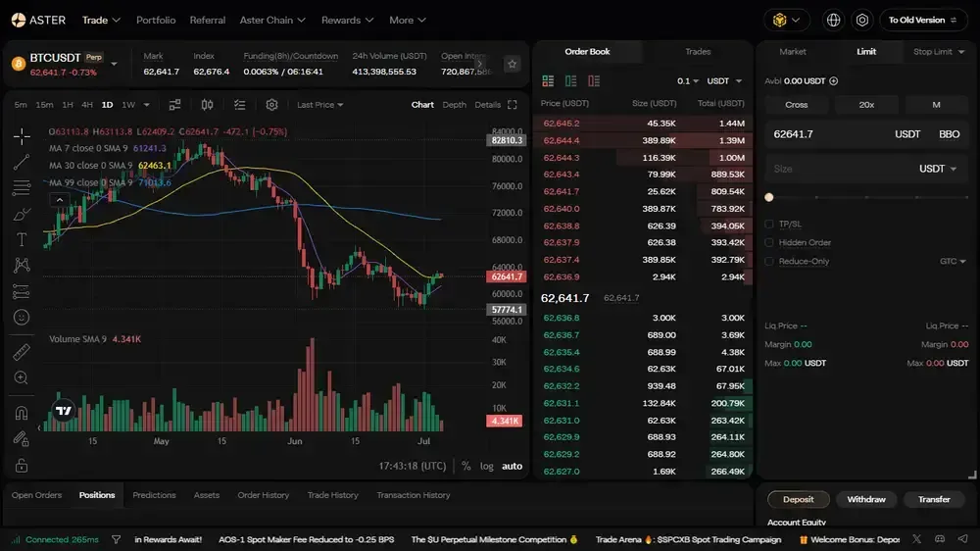
Task: Open the Size unit USDT dropdown
Action: point(938,169)
